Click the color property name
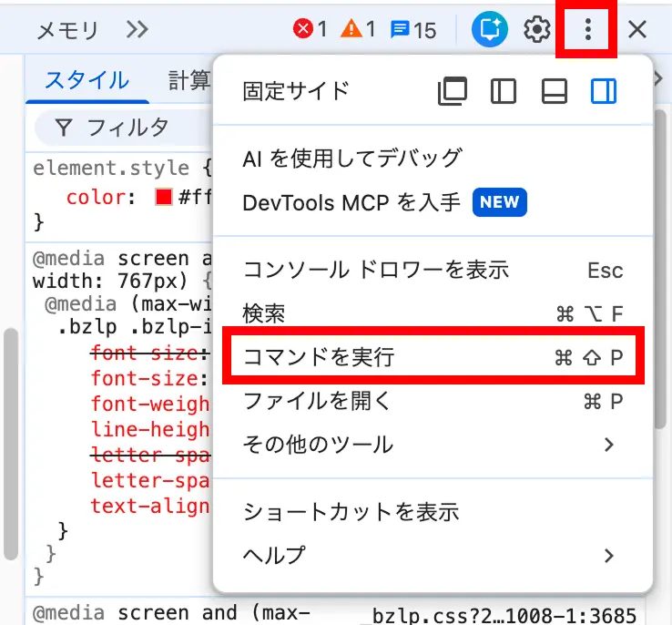 (96, 198)
